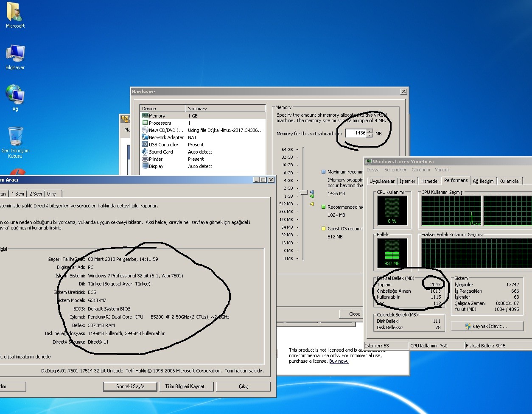
Task: Switch to the 2 Sesi tab in DxDiag
Action: click(x=36, y=194)
